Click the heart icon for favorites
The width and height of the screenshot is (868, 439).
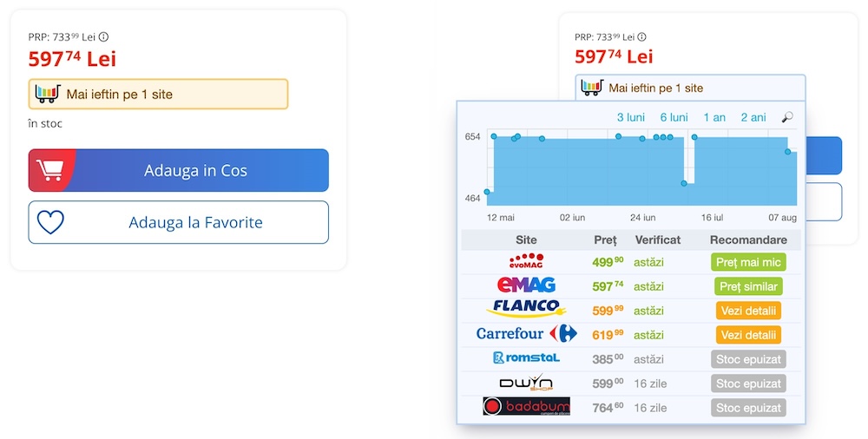[50, 223]
